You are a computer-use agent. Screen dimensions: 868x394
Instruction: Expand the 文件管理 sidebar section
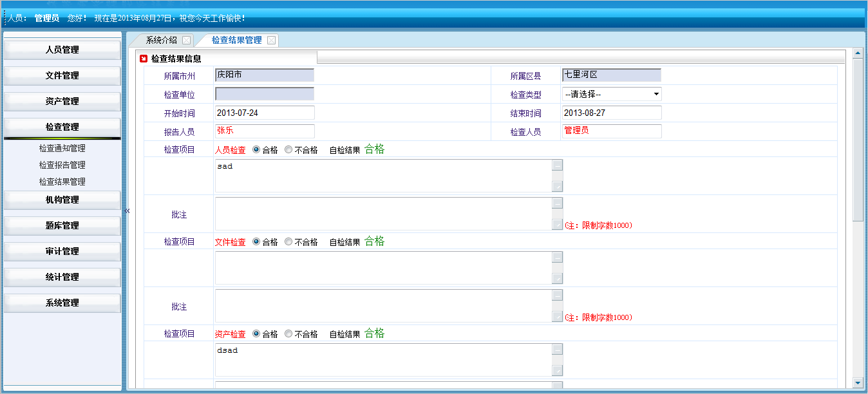click(x=62, y=75)
